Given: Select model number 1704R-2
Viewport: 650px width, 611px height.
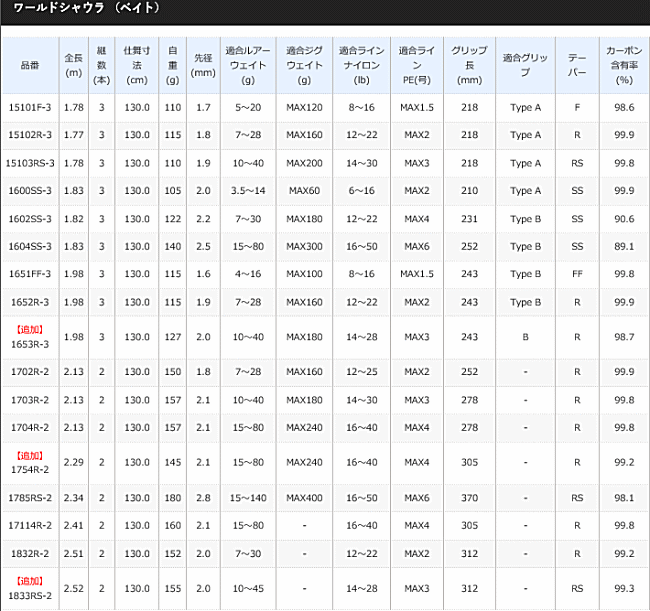Looking at the screenshot, I should tap(30, 427).
